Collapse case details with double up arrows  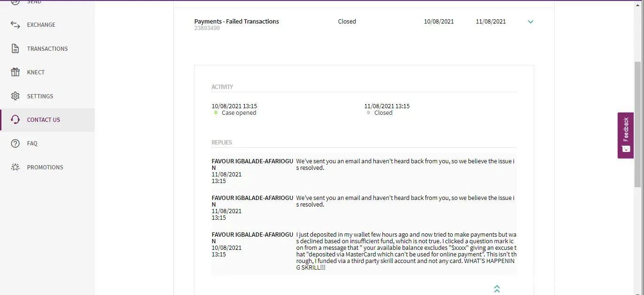pyautogui.click(x=497, y=289)
